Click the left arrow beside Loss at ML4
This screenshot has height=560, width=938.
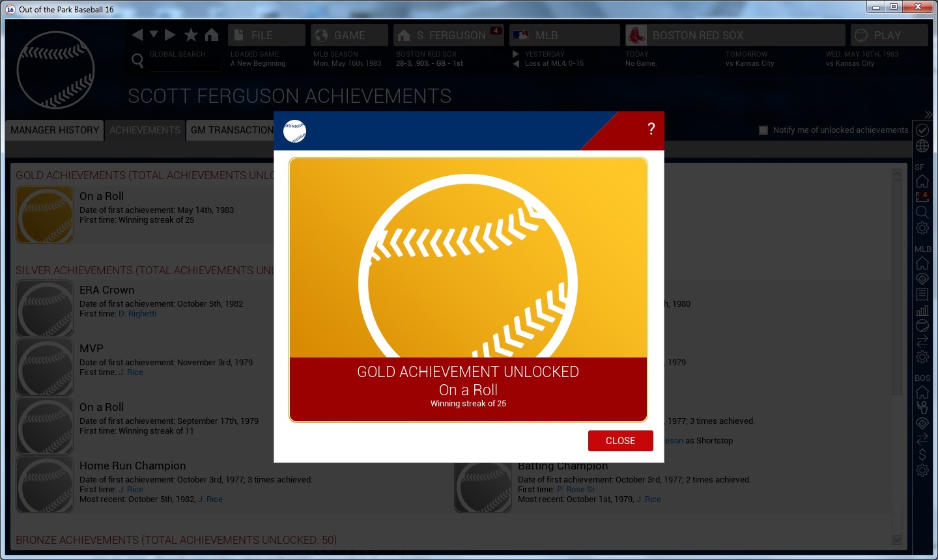(x=516, y=64)
